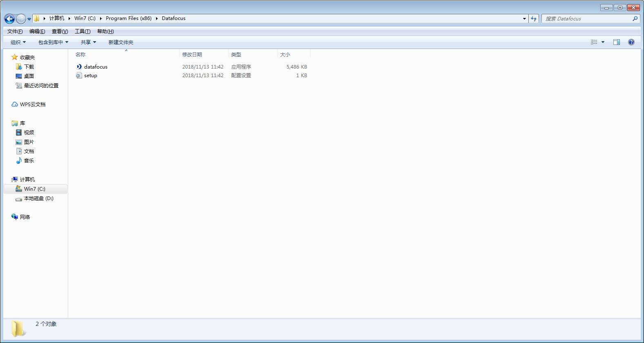This screenshot has width=644, height=343.
Task: Open the recent pages dropdown arrow
Action: tap(29, 19)
